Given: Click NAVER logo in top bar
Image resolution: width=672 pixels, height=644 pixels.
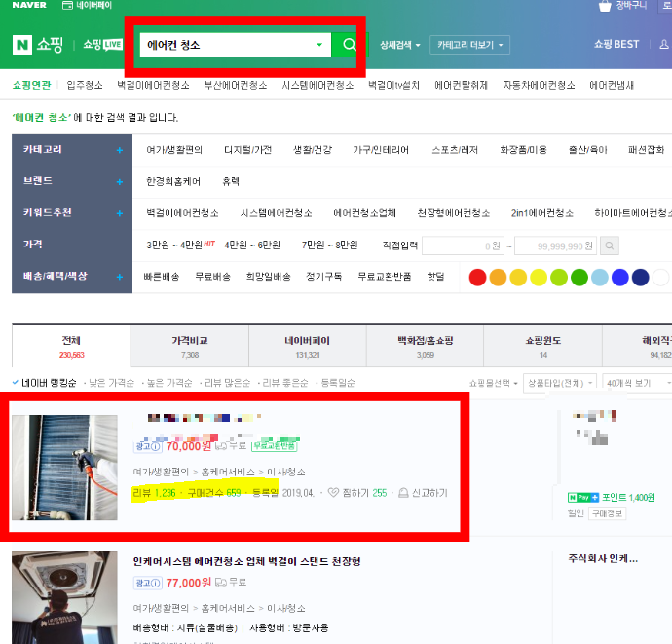Looking at the screenshot, I should coord(29,5).
